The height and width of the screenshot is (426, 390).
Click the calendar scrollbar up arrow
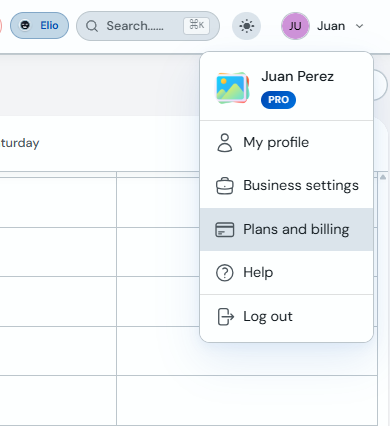click(383, 177)
